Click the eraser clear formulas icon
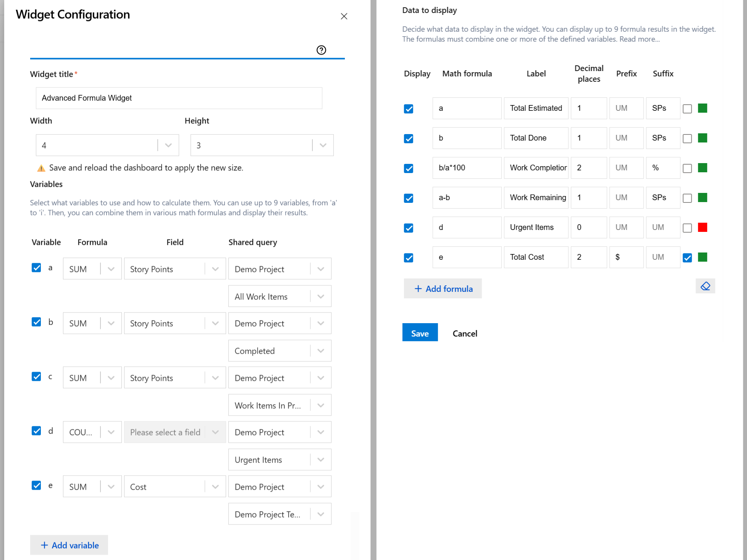Viewport: 747px width, 560px height. click(705, 286)
